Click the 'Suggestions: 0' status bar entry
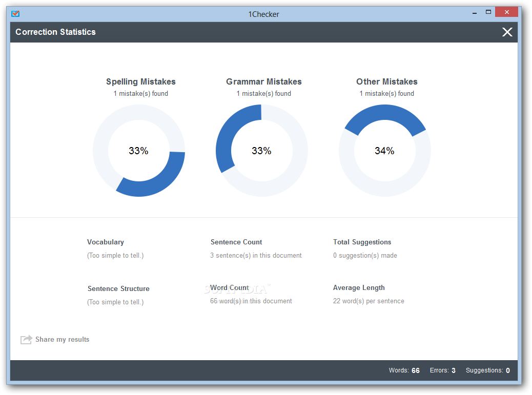Screen dimensions: 532x395 pyautogui.click(x=488, y=370)
